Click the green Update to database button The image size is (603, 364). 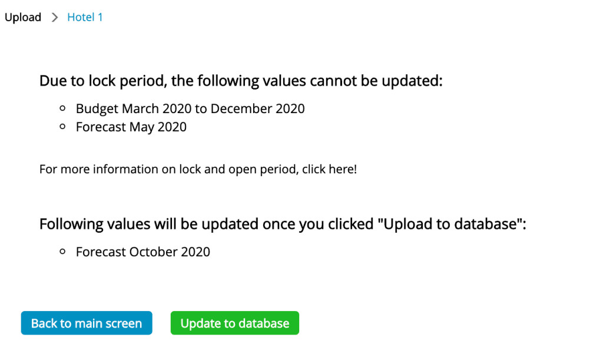point(234,323)
